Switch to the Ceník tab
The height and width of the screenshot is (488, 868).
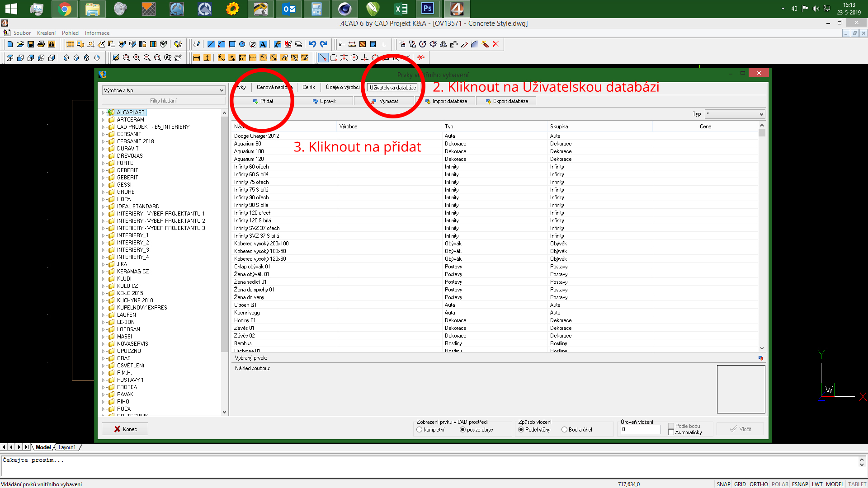pyautogui.click(x=309, y=87)
